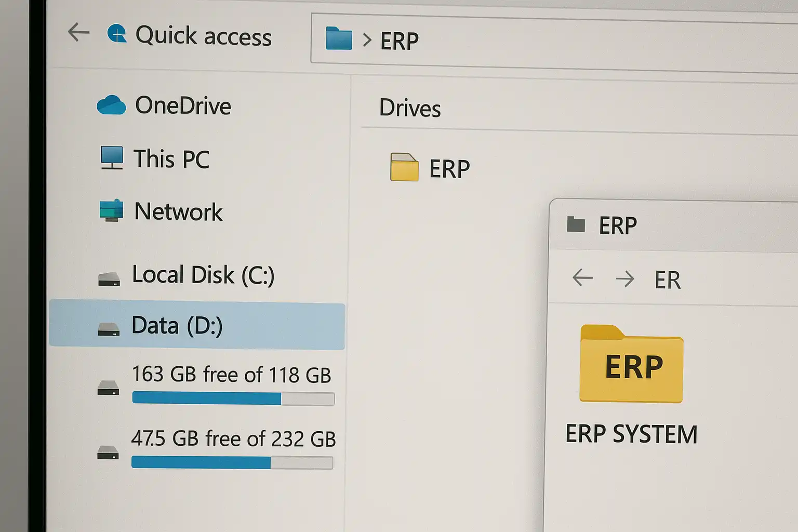Click the small yellow ERP folder icon
The height and width of the screenshot is (532, 798).
tap(404, 167)
